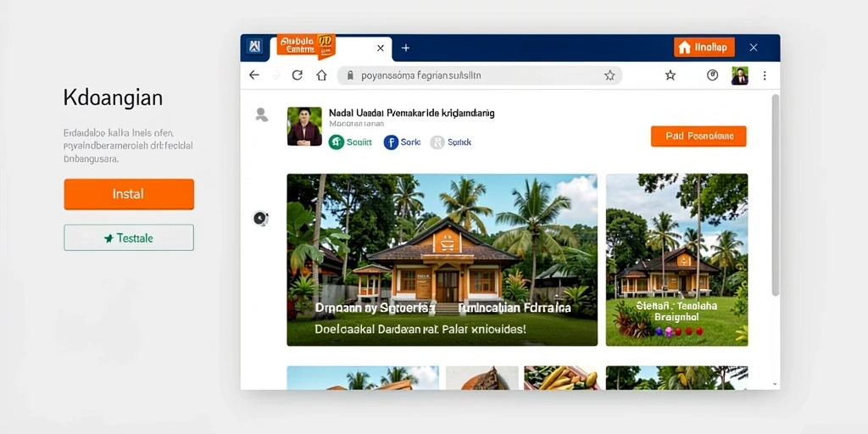The height and width of the screenshot is (434, 868).
Task: Click the orange home button in title bar
Action: [704, 47]
